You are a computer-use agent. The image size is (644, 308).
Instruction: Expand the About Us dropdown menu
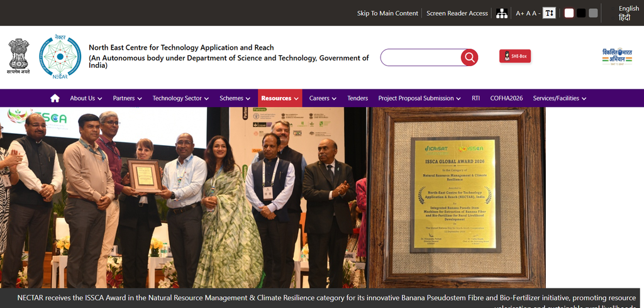[86, 98]
